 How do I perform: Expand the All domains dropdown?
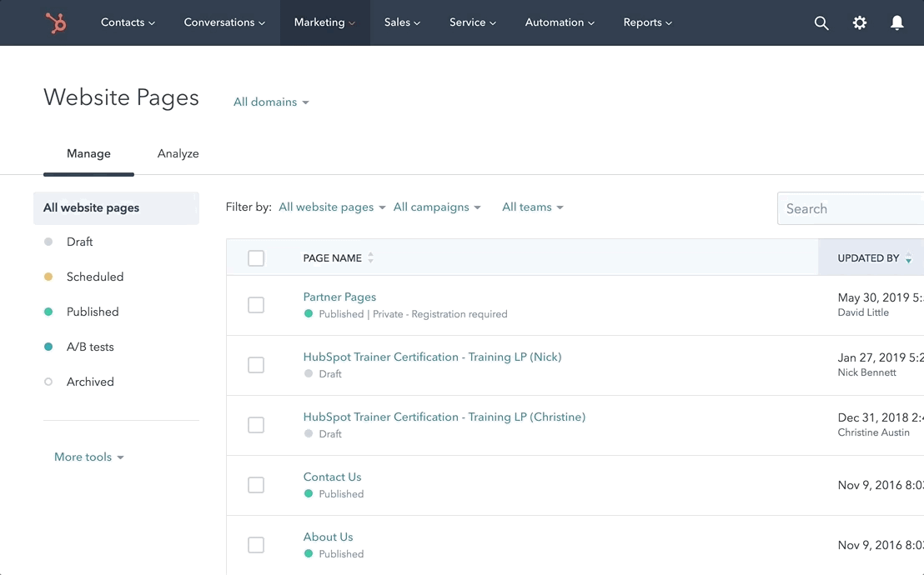(271, 102)
